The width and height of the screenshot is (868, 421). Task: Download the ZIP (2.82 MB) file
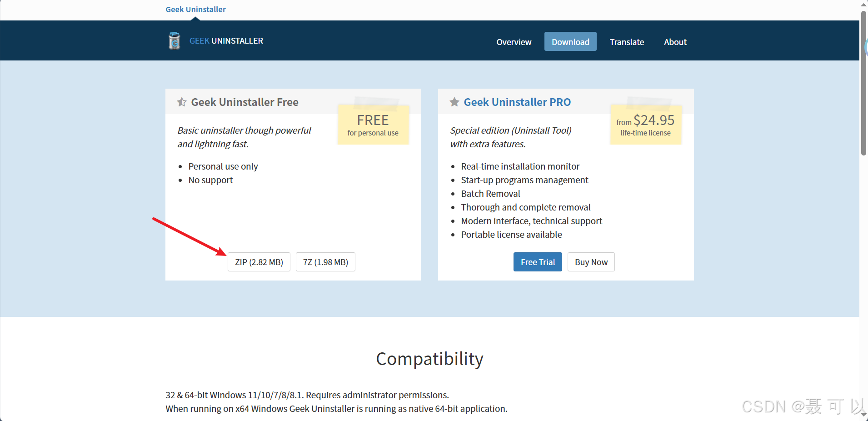pyautogui.click(x=259, y=262)
